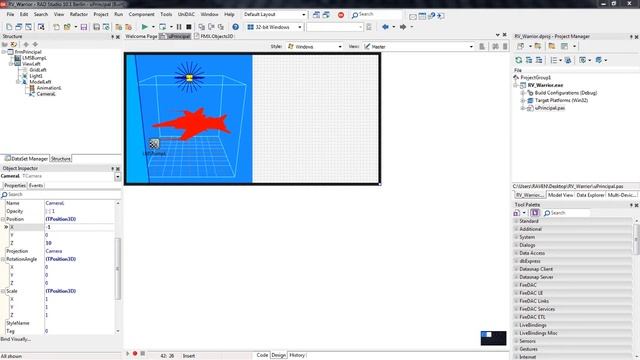Open the 32-bit Windows platform dropdown
The image size is (640, 360).
[x=300, y=27]
